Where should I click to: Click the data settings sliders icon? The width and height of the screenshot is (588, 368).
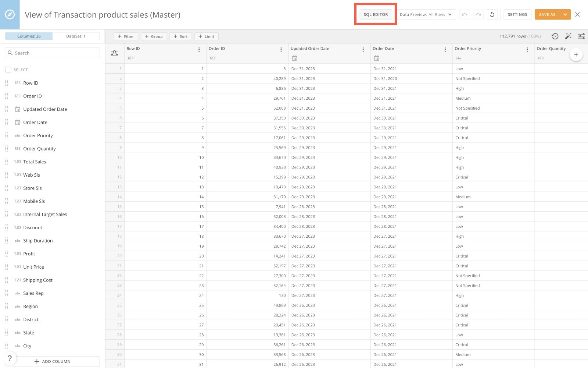tap(581, 36)
